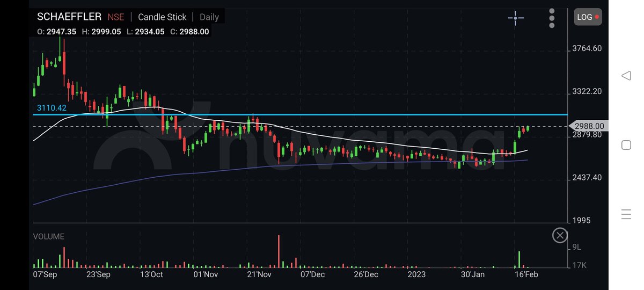
Task: Tap the tallest red volume bar
Action: pyautogui.click(x=279, y=251)
